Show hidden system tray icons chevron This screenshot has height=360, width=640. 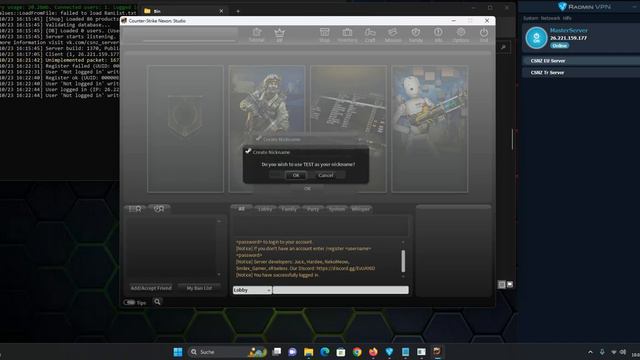(x=590, y=352)
